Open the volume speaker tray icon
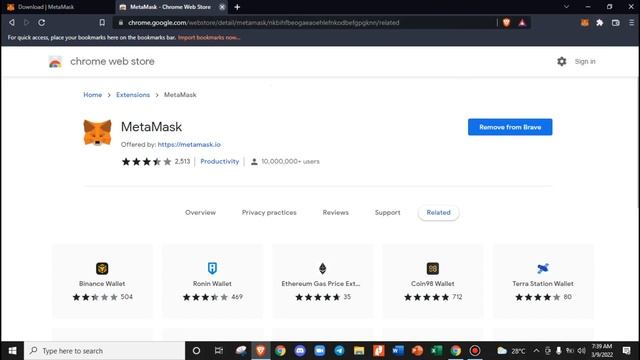 pos(582,351)
